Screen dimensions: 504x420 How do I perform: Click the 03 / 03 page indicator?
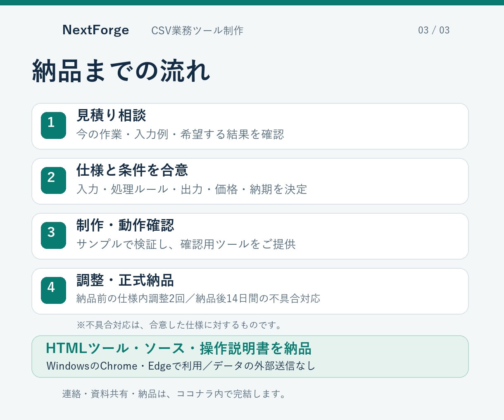[434, 30]
